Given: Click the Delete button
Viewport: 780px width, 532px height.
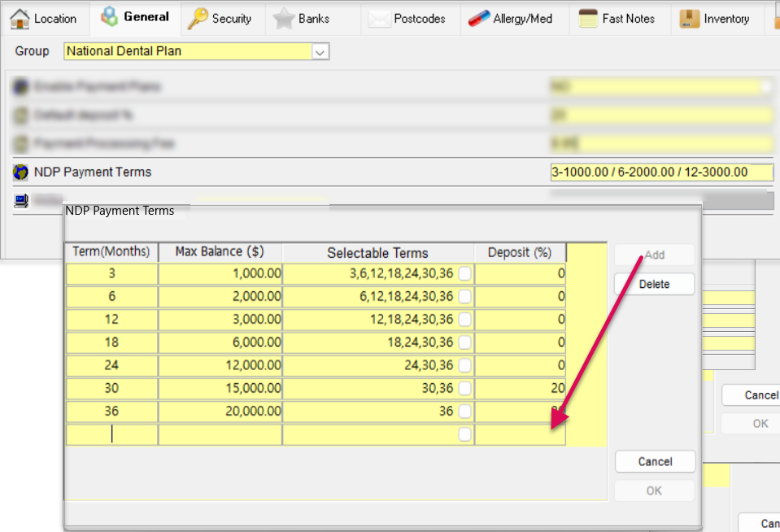Looking at the screenshot, I should [x=654, y=284].
